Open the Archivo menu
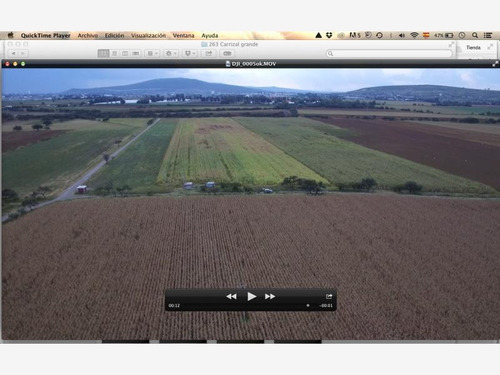 click(88, 35)
